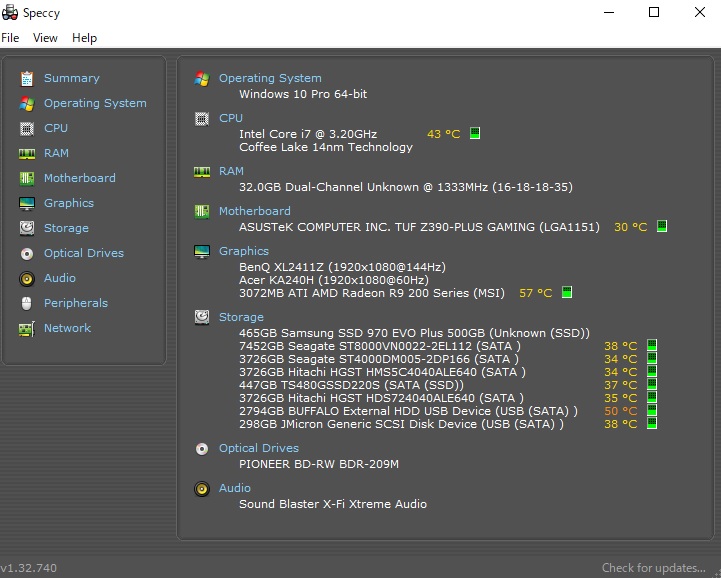This screenshot has height=578, width=721.
Task: Click the Peripherals mouse icon in sidebar
Action: [x=27, y=303]
